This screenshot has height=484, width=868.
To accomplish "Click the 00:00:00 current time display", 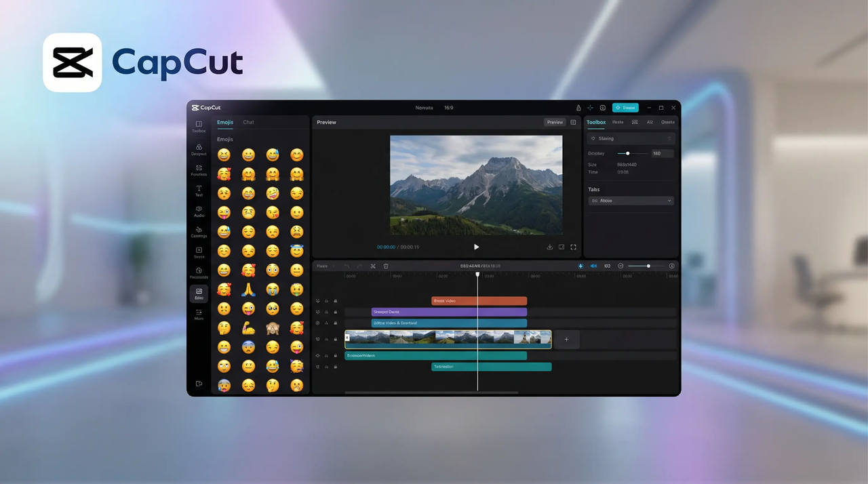I will (386, 247).
